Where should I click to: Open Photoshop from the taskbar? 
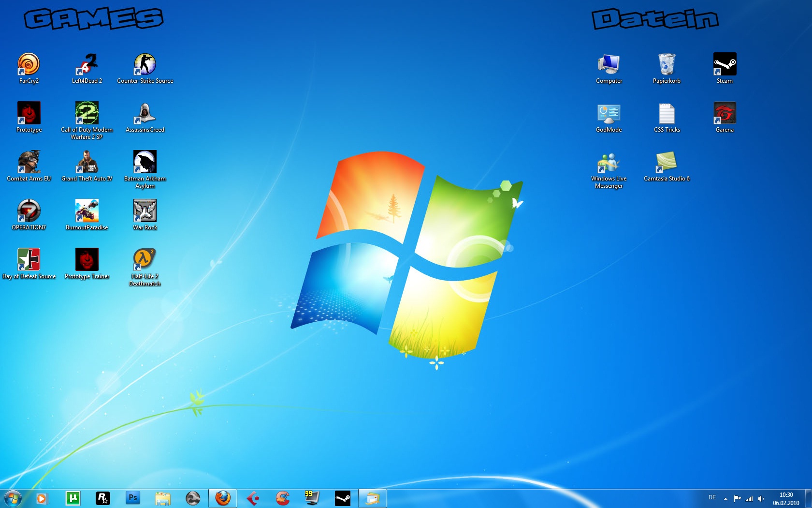(x=132, y=498)
